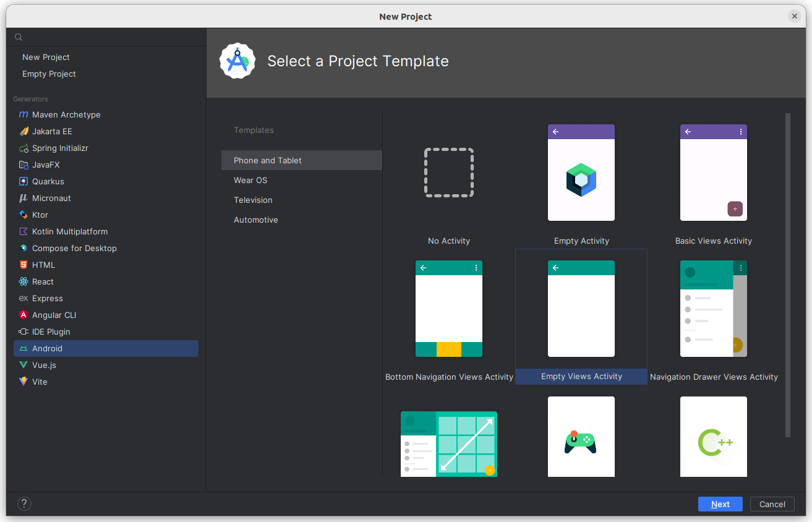Image resolution: width=812 pixels, height=522 pixels.
Task: Click the Ktor icon
Action: click(x=24, y=215)
